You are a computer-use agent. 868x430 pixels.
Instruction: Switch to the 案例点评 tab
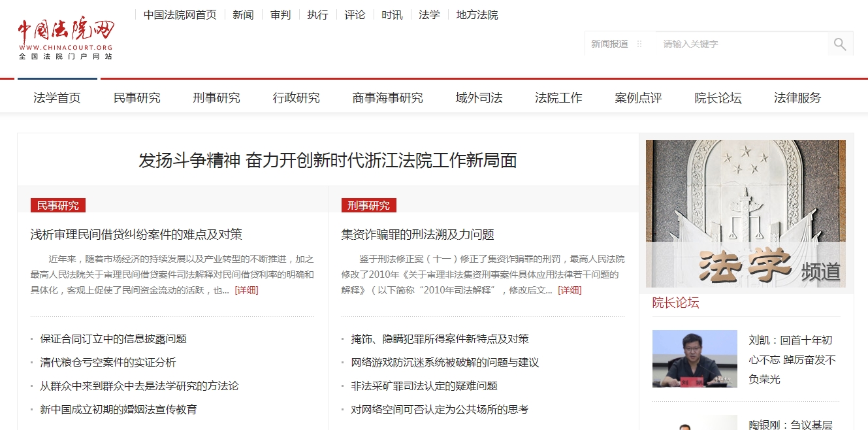click(x=638, y=97)
